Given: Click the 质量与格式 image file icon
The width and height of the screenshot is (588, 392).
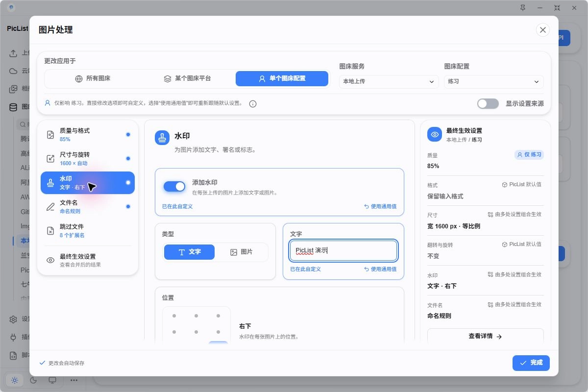Looking at the screenshot, I should tap(50, 135).
